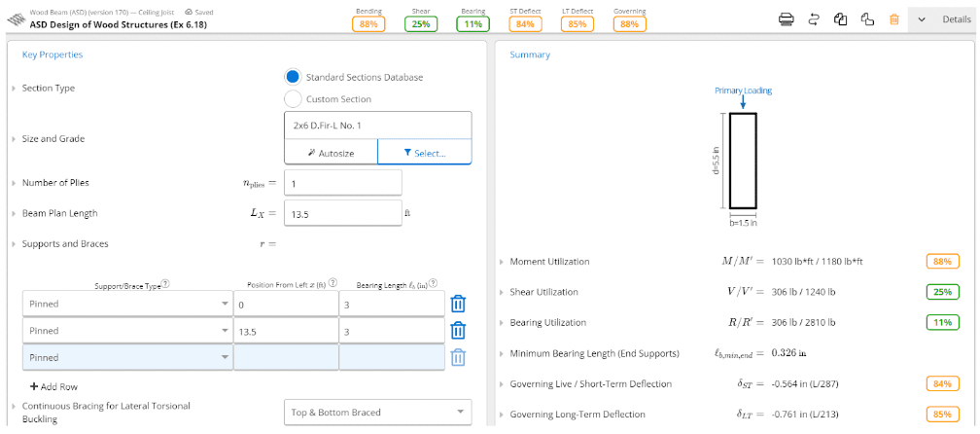Click the Governing 88% badge in header
Screen dimensions: 980x434
pyautogui.click(x=629, y=23)
